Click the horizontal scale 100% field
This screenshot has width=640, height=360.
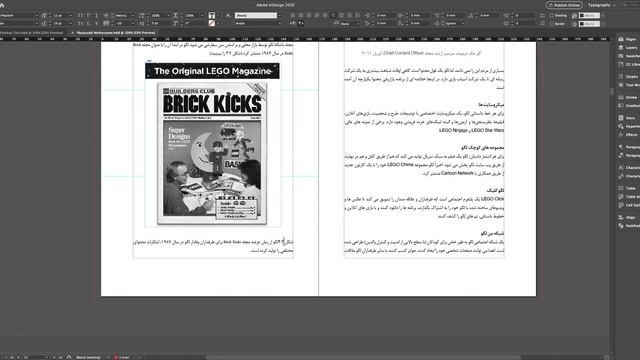pyautogui.click(x=193, y=16)
